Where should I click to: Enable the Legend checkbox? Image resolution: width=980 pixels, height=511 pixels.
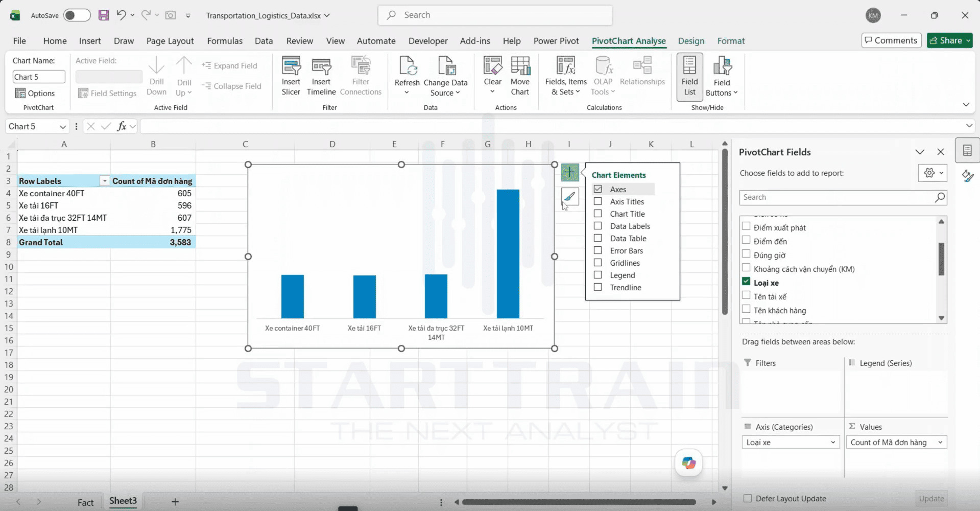point(597,275)
